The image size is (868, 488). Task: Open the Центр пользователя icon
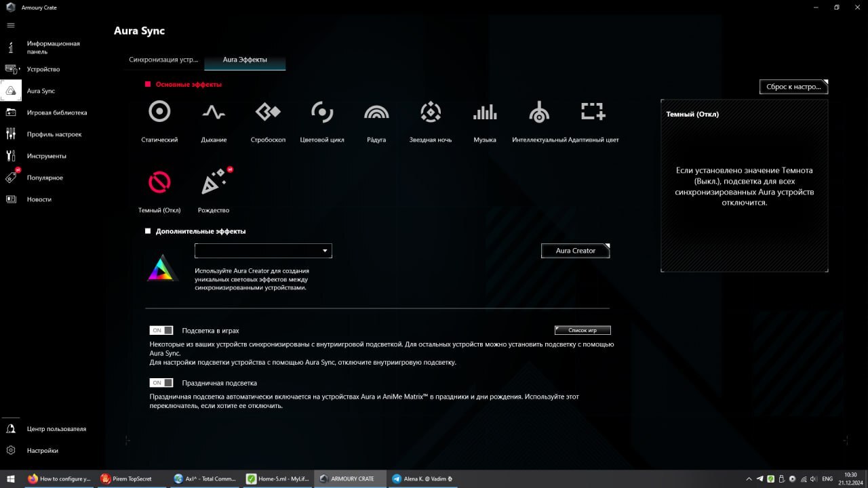11,429
